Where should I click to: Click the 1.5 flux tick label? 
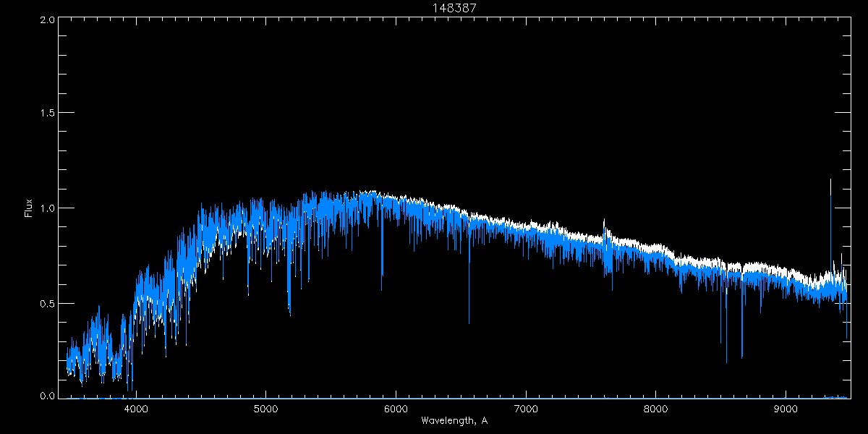coord(46,114)
